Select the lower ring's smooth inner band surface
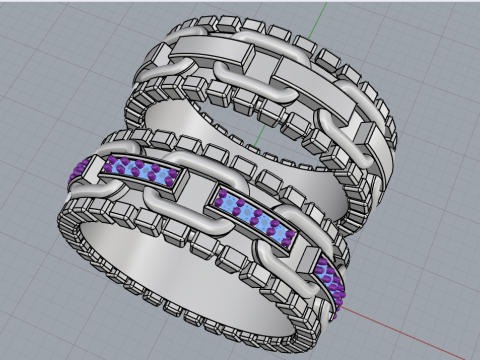Screen dimensions: 480x360 tap(187, 278)
